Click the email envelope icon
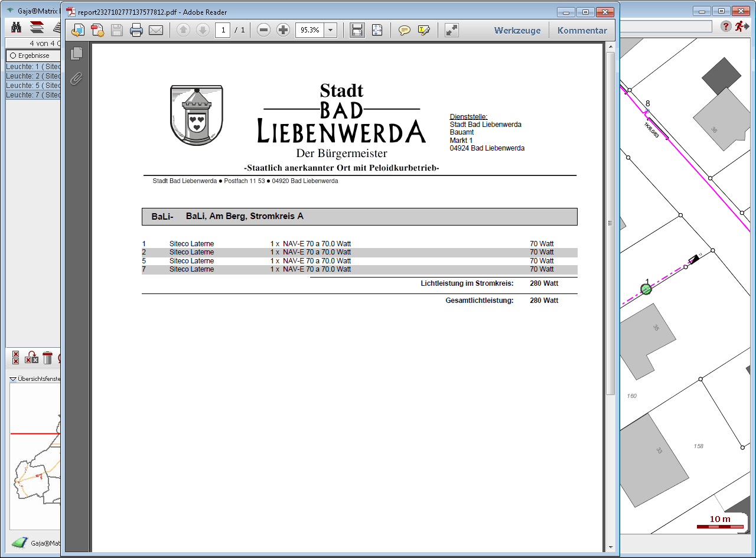The image size is (756, 558). [x=156, y=30]
